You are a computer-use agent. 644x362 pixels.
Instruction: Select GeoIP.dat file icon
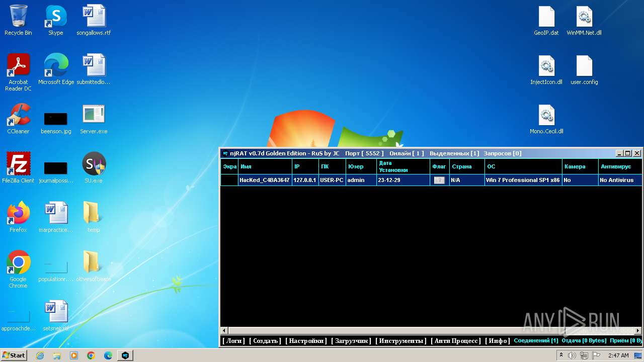click(546, 20)
